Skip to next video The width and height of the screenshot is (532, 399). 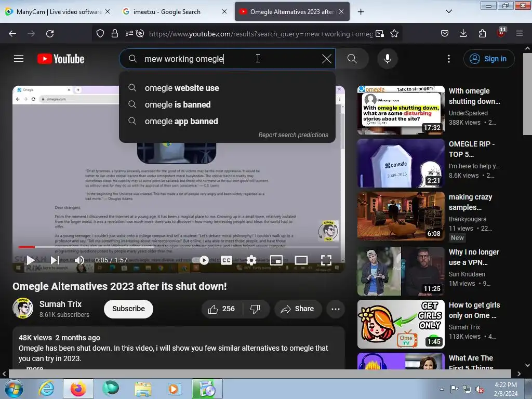coord(55,260)
